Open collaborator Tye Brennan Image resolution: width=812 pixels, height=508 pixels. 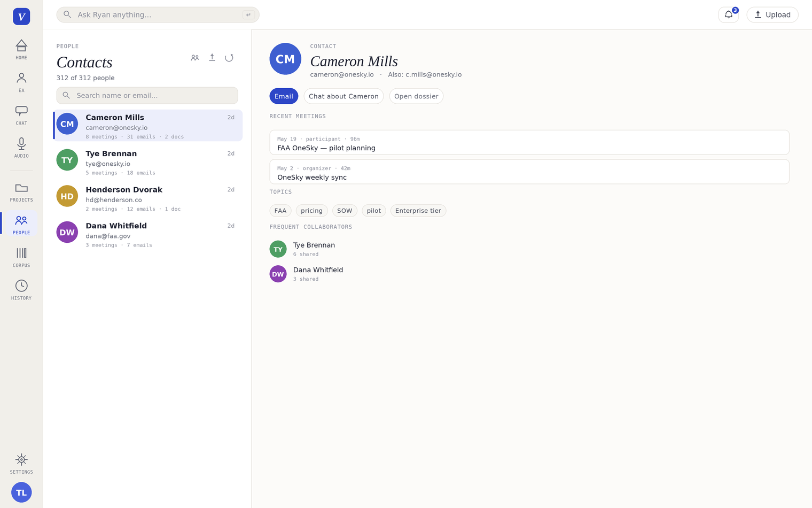point(303,249)
